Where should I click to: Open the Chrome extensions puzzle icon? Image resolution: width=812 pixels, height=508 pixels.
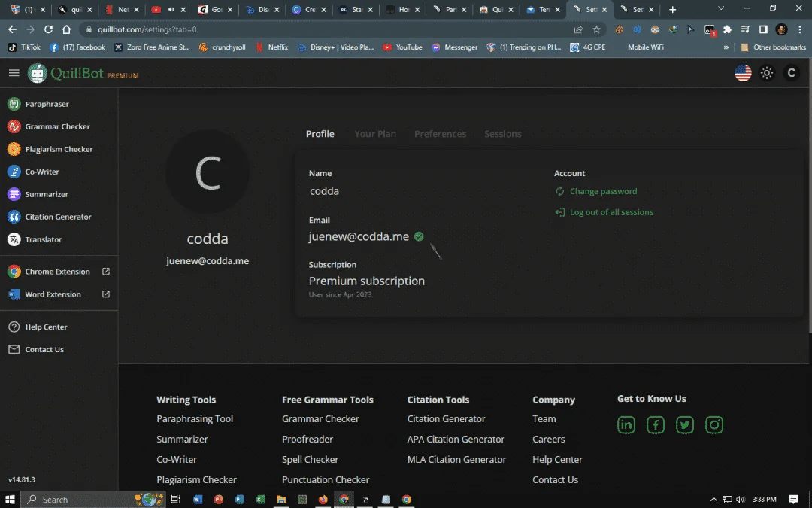pyautogui.click(x=727, y=29)
